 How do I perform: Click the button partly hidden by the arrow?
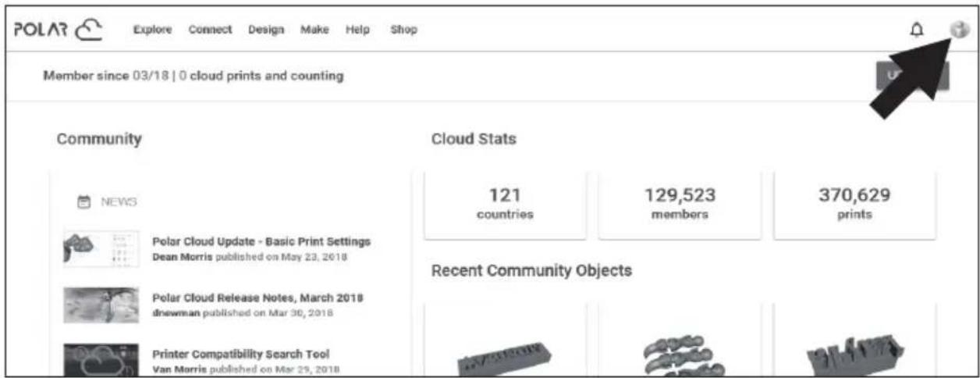click(913, 77)
